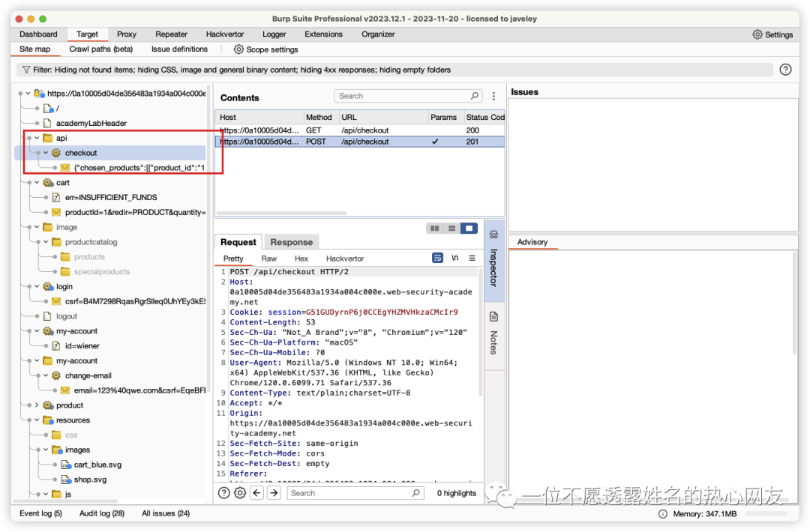Viewport: 810px width, 532px height.
Task: Click the academyLabHeader page icon
Action: click(47, 123)
